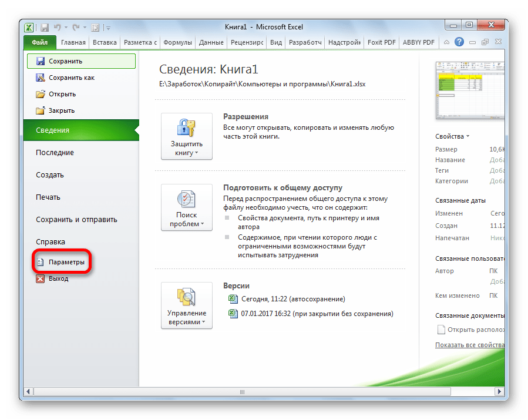Image resolution: width=528 pixels, height=420 pixels.
Task: Open the Печать section
Action: 81,197
